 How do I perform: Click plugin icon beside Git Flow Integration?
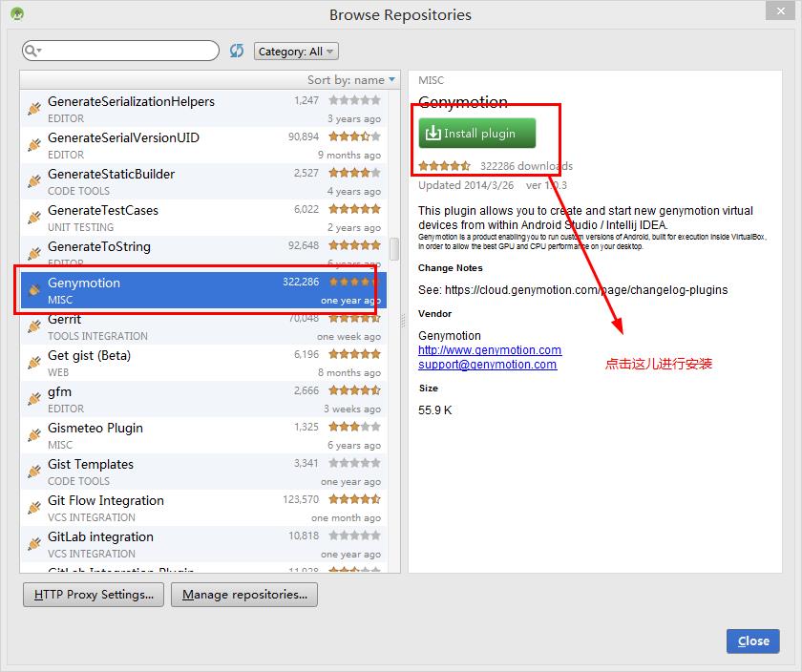34,508
